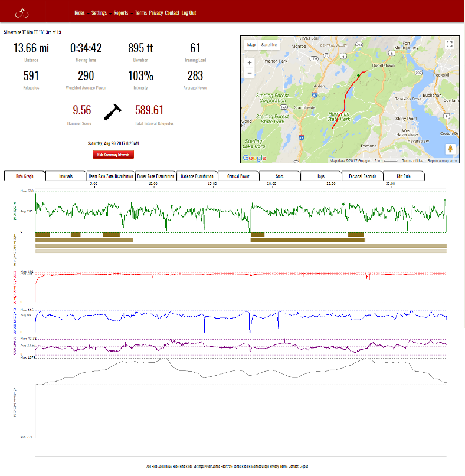The height and width of the screenshot is (476, 465).
Task: Click the Street View pegman icon
Action: pos(449,148)
